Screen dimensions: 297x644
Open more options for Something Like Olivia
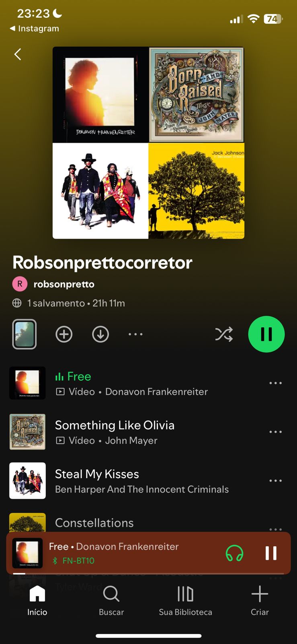click(x=276, y=432)
